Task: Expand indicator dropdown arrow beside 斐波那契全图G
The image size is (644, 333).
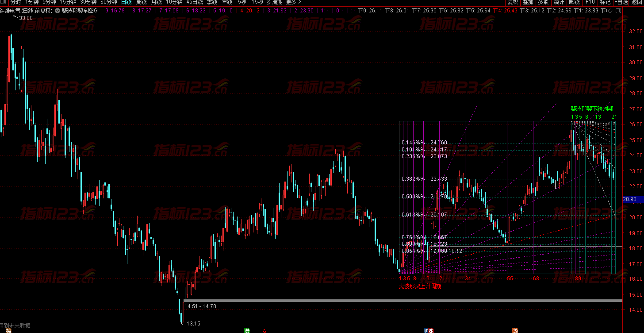Action: (x=57, y=10)
